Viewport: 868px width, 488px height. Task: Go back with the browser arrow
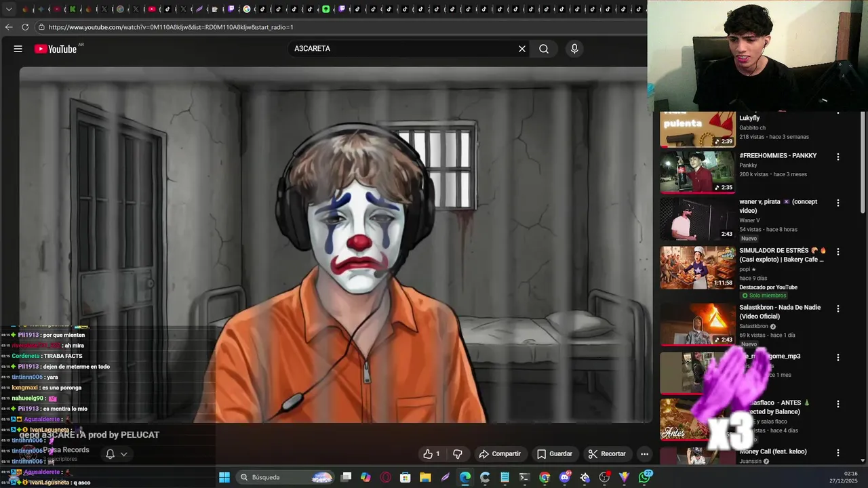[9, 27]
